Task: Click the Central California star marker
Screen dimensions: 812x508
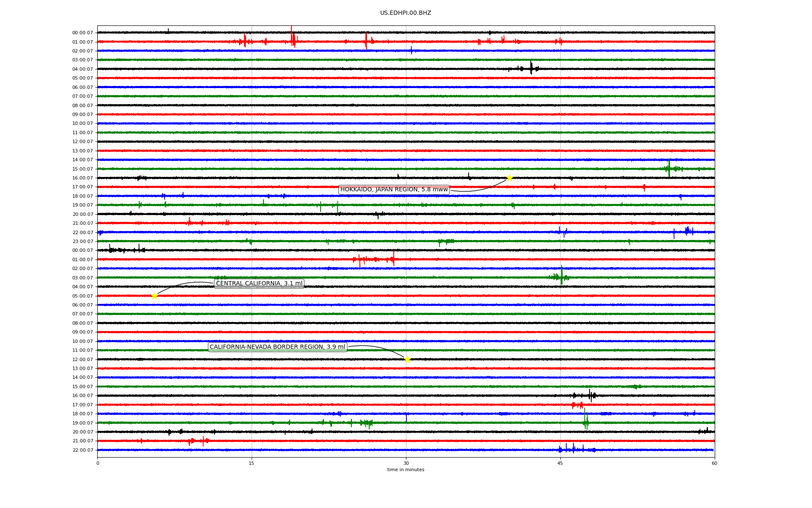Action: click(x=154, y=296)
